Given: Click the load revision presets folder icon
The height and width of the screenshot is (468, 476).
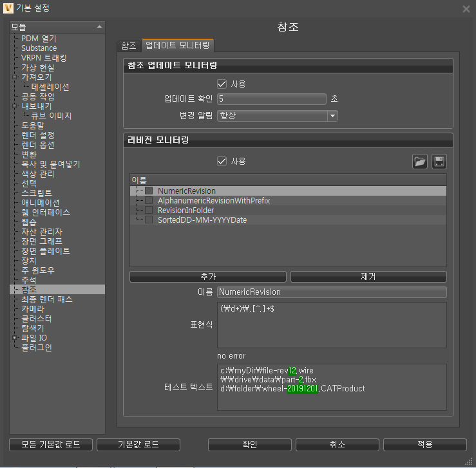Looking at the screenshot, I should point(420,162).
